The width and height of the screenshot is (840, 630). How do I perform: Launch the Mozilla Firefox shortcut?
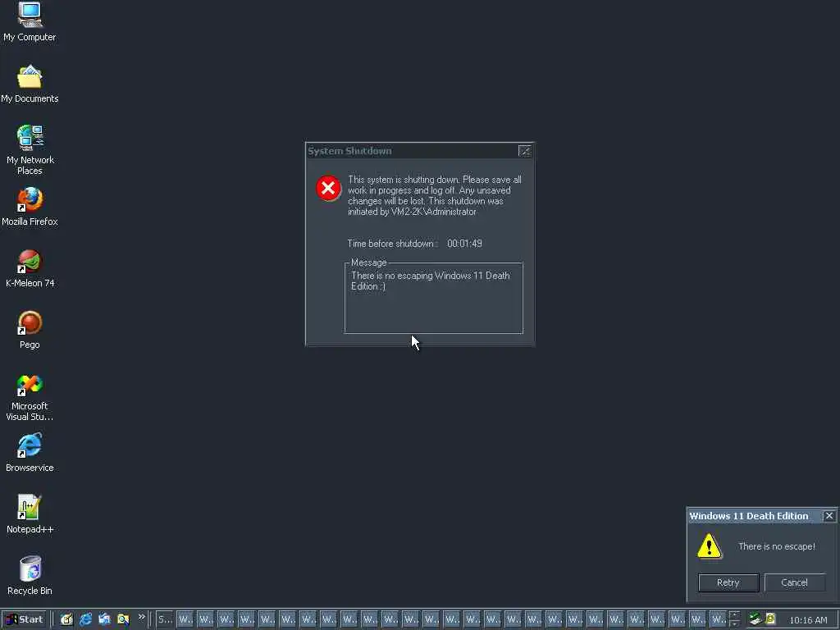click(x=30, y=206)
